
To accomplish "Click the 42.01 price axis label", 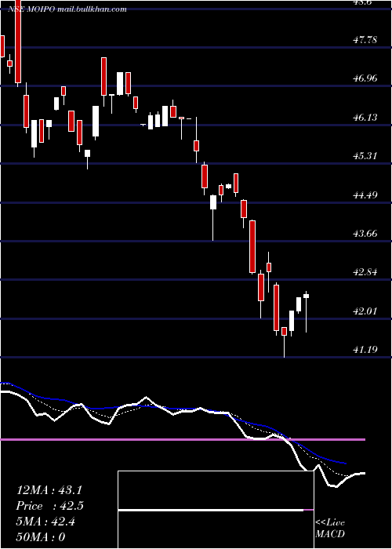I will (365, 311).
